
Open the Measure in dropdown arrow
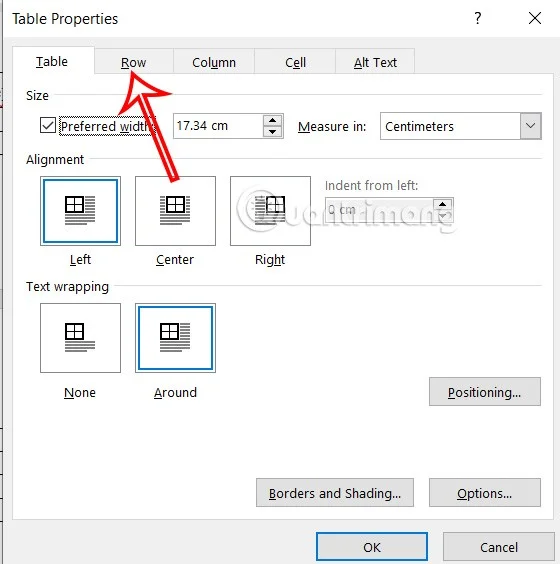click(x=530, y=126)
